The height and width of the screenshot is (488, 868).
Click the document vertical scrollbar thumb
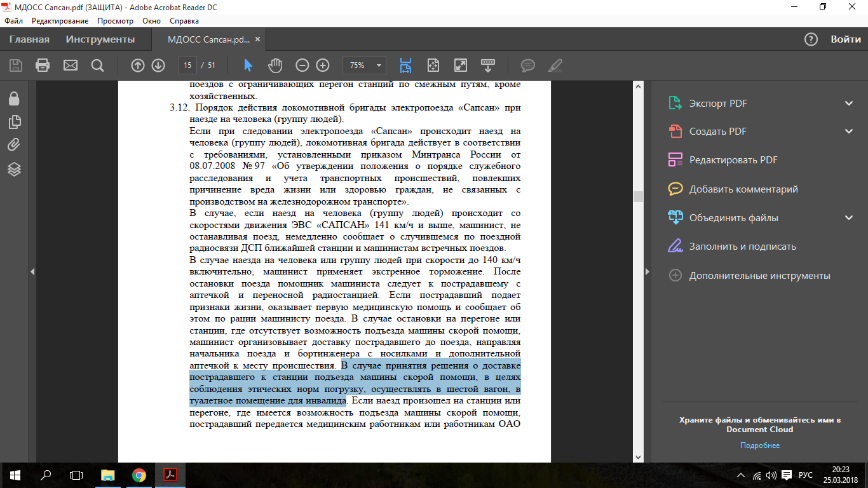[638, 196]
